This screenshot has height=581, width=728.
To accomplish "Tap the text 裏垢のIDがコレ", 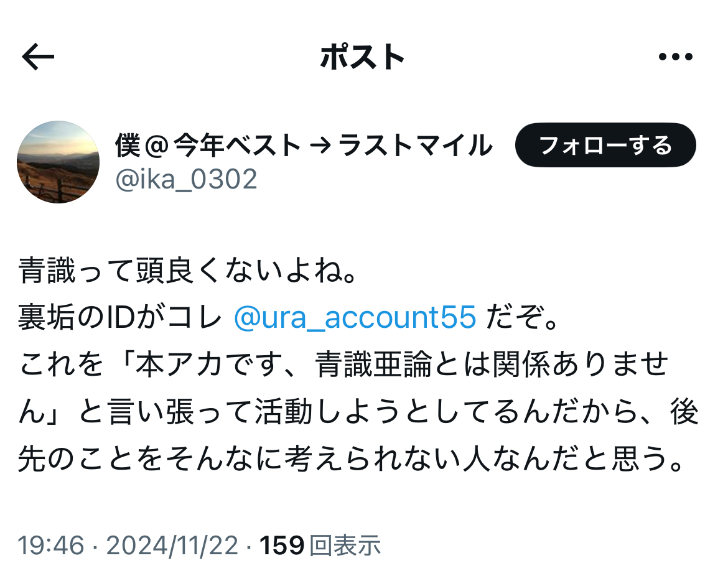I will (120, 317).
